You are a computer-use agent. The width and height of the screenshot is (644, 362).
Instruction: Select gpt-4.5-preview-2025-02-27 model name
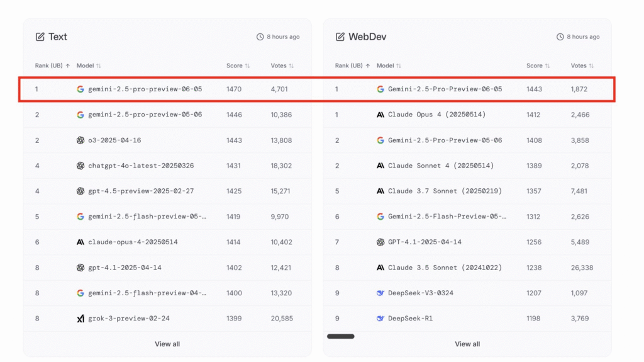(x=141, y=191)
